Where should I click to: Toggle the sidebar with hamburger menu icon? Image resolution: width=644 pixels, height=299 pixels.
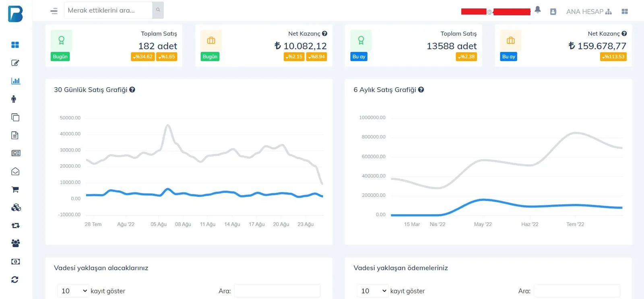[x=54, y=11]
